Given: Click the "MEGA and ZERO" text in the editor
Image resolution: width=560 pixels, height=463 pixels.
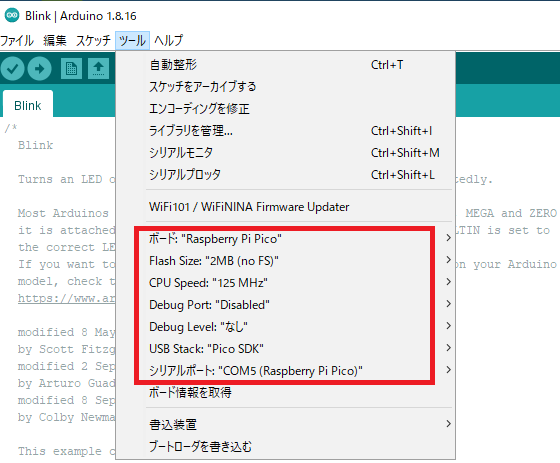Looking at the screenshot, I should tap(511, 213).
